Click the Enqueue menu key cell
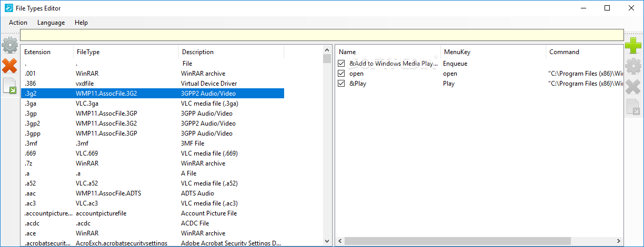The height and width of the screenshot is (247, 644). (455, 64)
